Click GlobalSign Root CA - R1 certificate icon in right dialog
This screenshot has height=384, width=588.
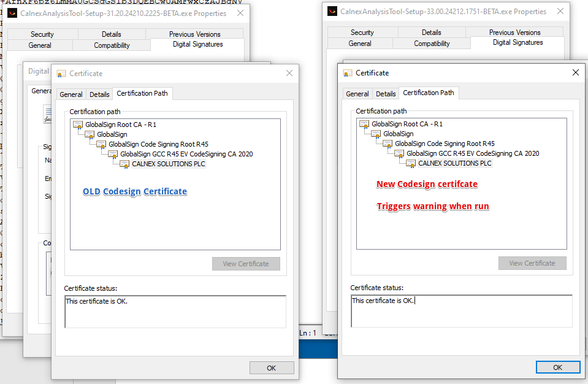[364, 124]
